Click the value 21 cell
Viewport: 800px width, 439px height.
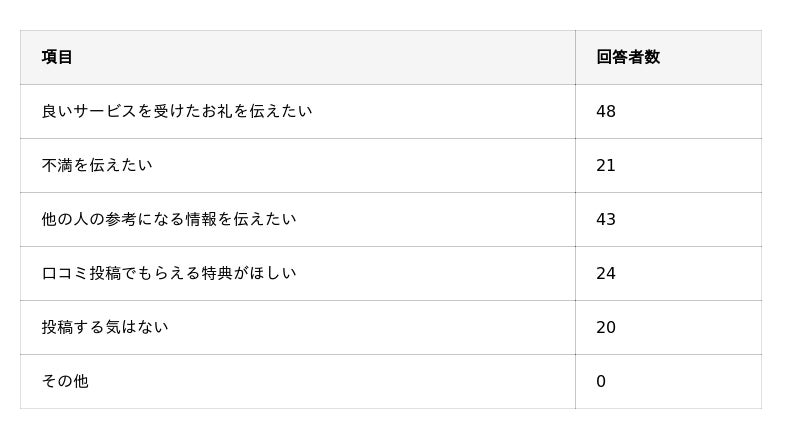606,165
